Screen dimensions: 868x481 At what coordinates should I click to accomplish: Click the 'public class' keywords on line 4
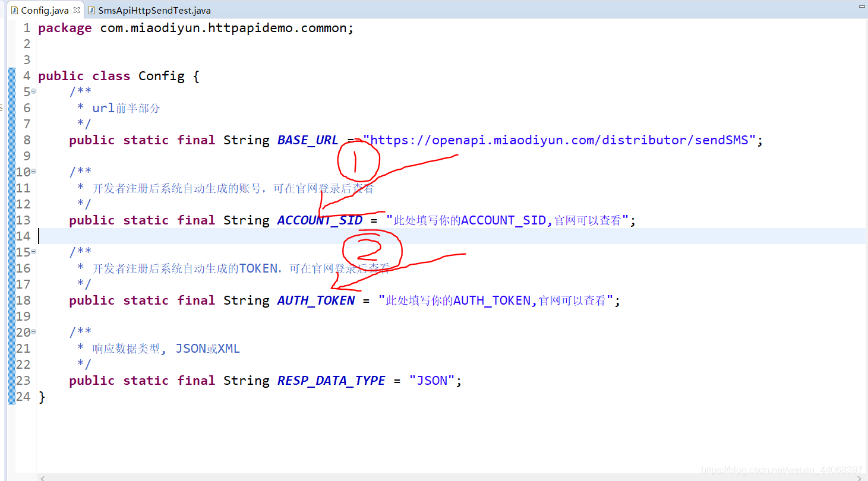click(84, 76)
